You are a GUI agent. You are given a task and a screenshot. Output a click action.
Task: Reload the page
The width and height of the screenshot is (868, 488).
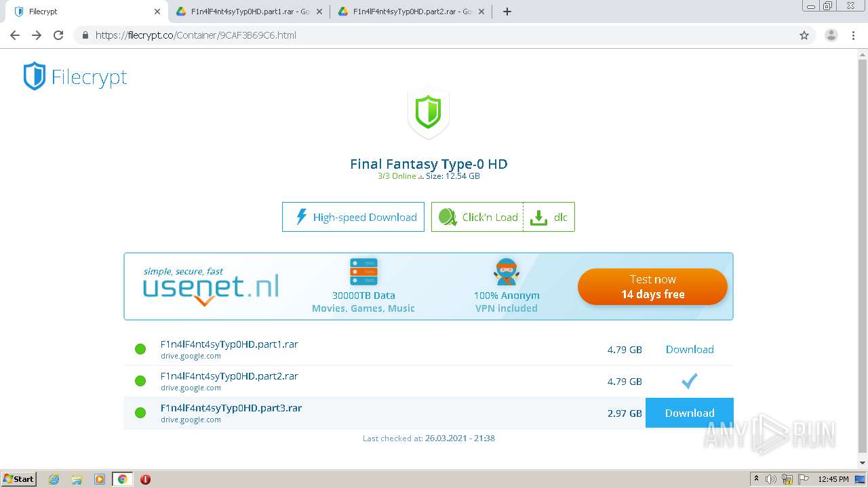pyautogui.click(x=58, y=35)
